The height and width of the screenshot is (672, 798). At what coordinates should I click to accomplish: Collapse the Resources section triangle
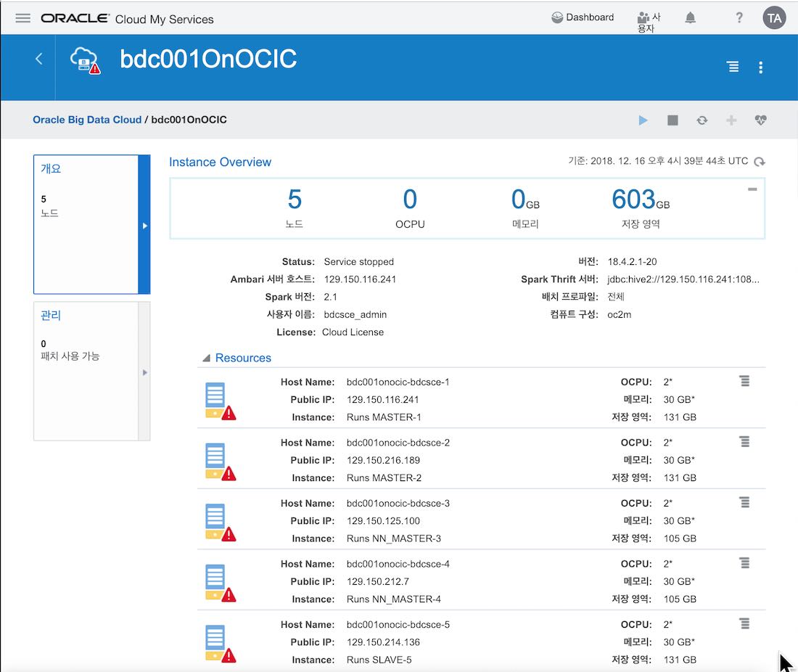click(206, 358)
